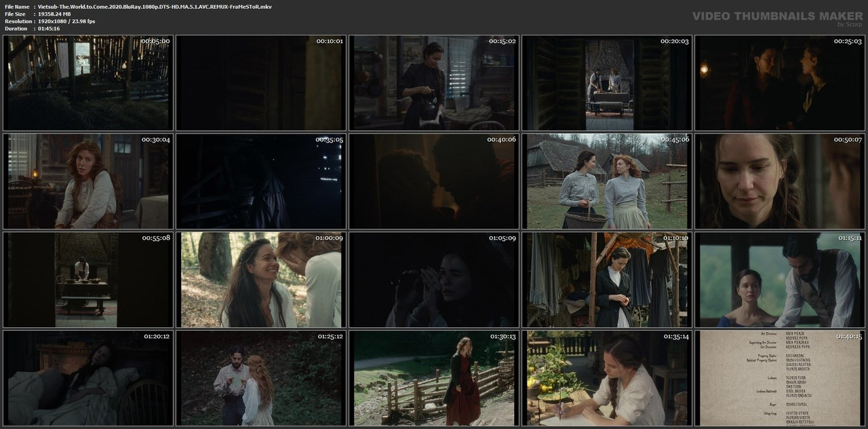Click the File Name label
868x429 pixels.
point(17,6)
